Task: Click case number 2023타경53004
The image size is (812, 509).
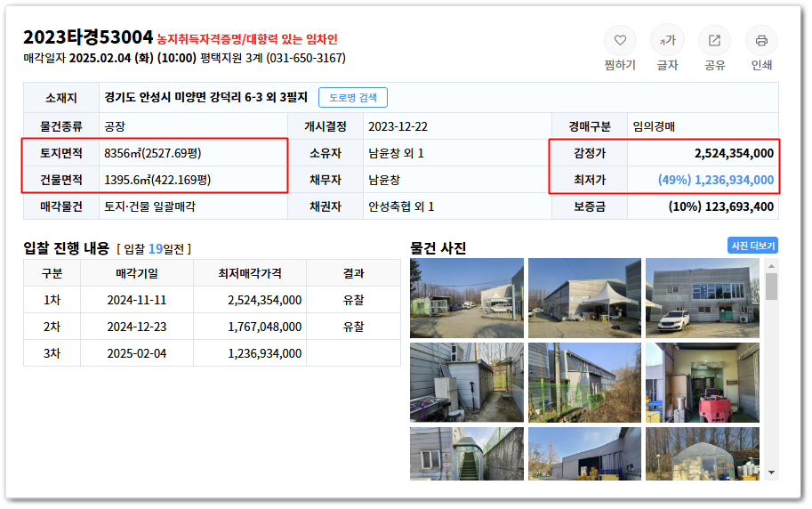Action: [x=88, y=37]
